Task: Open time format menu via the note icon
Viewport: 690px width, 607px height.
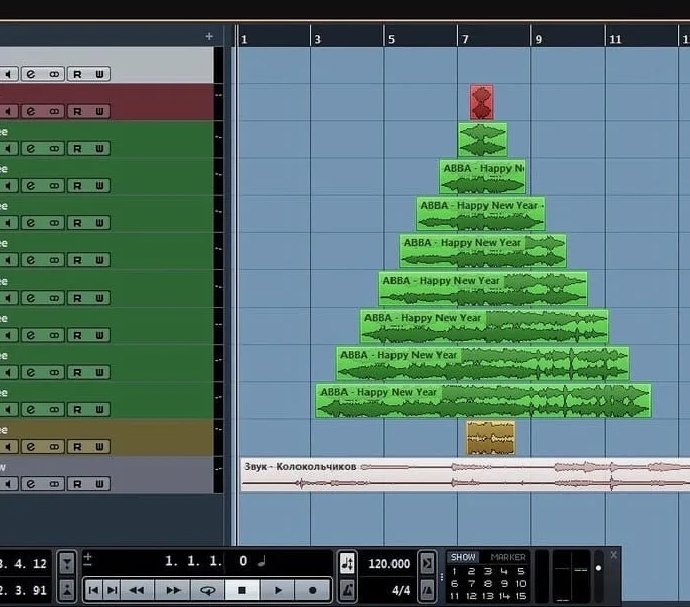Action: (x=262, y=561)
